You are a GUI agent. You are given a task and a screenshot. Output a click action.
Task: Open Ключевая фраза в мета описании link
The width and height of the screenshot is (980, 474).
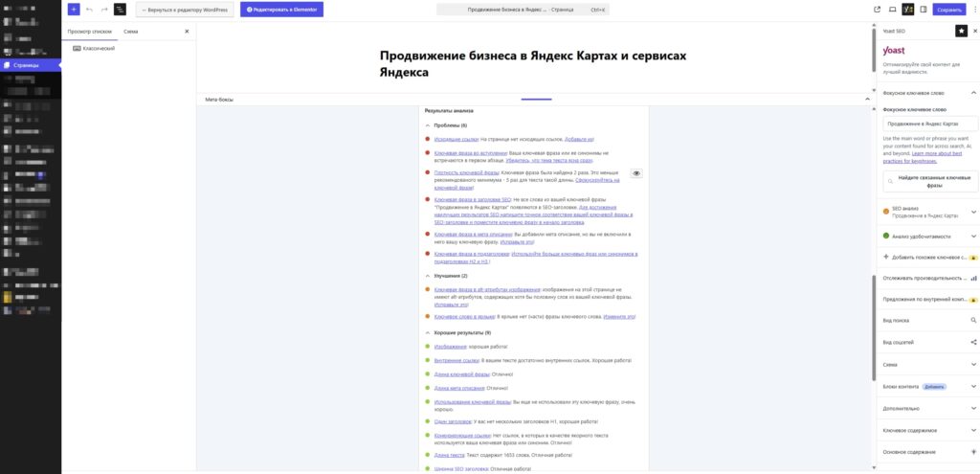(x=473, y=235)
